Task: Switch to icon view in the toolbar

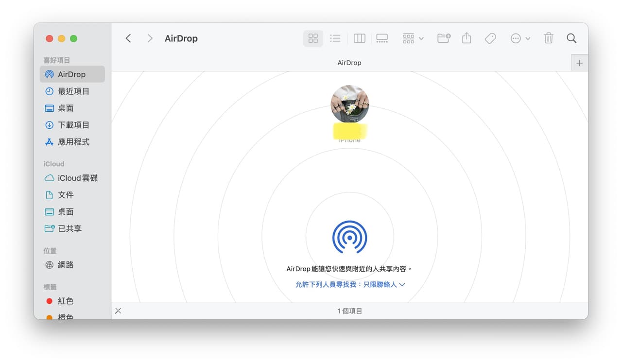Action: [x=312, y=38]
